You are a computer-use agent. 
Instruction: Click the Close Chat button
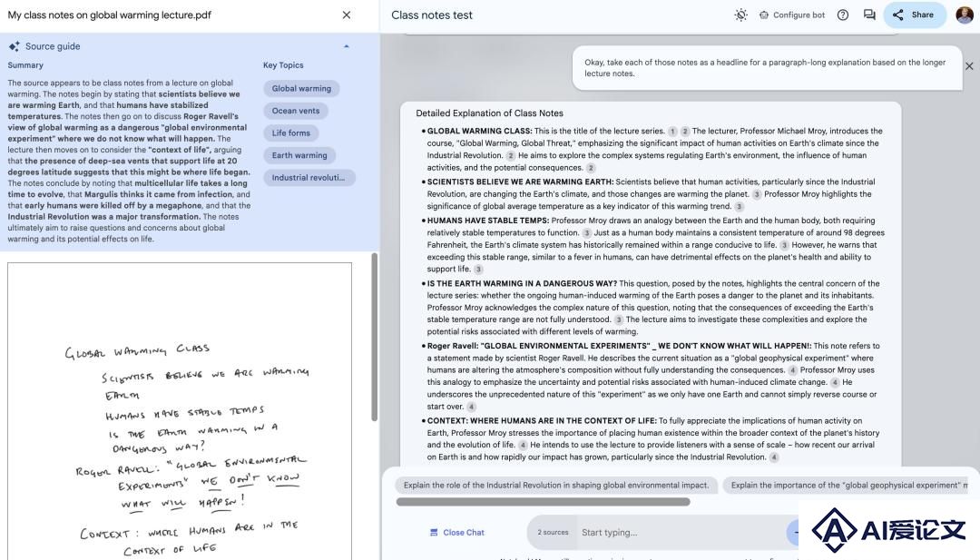(x=456, y=533)
